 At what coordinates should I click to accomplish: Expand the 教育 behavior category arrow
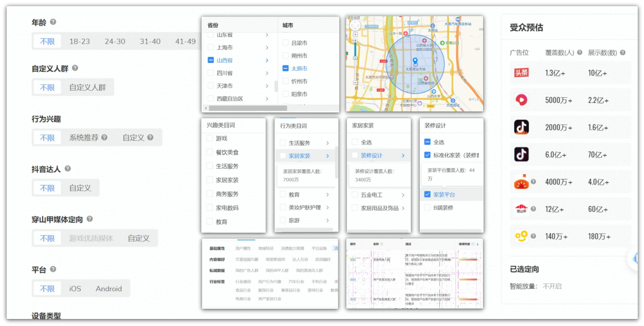point(327,195)
